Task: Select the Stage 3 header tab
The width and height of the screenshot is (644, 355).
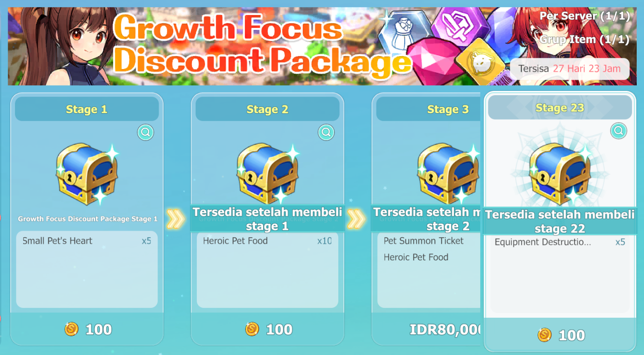Action: [428, 109]
